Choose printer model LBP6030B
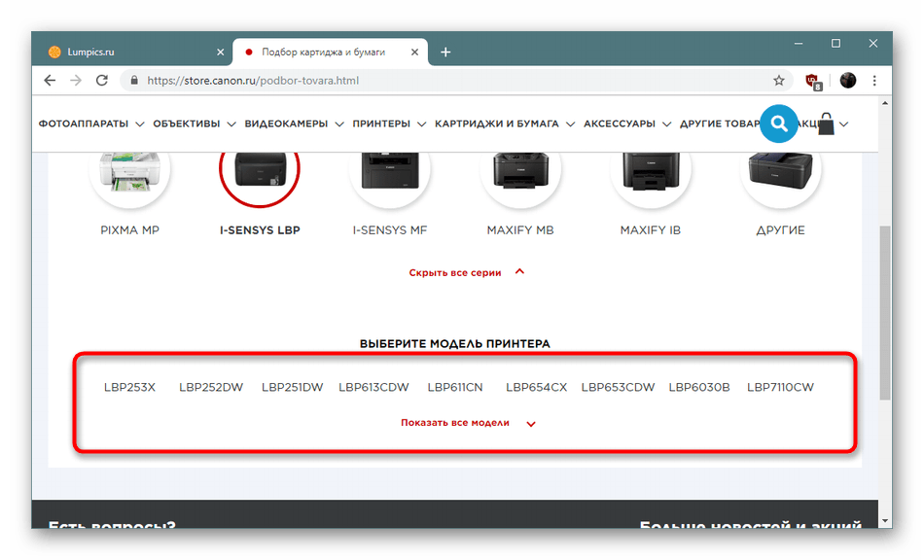This screenshot has width=924, height=560. tap(699, 388)
